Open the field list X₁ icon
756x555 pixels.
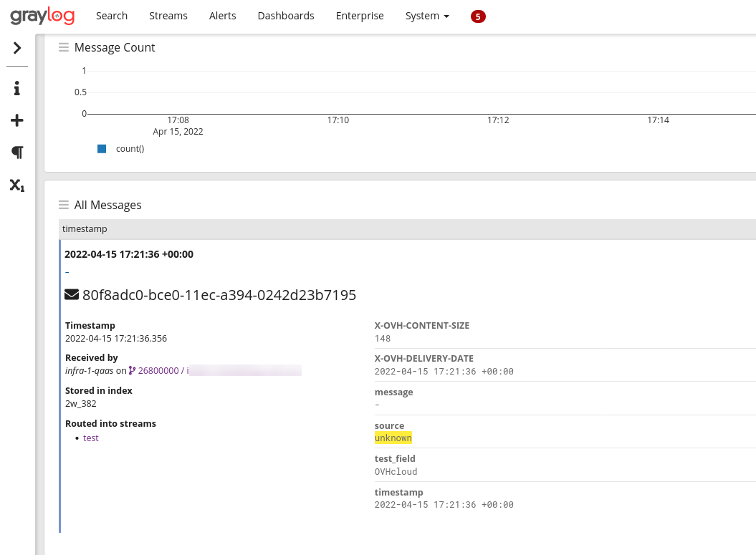(17, 185)
